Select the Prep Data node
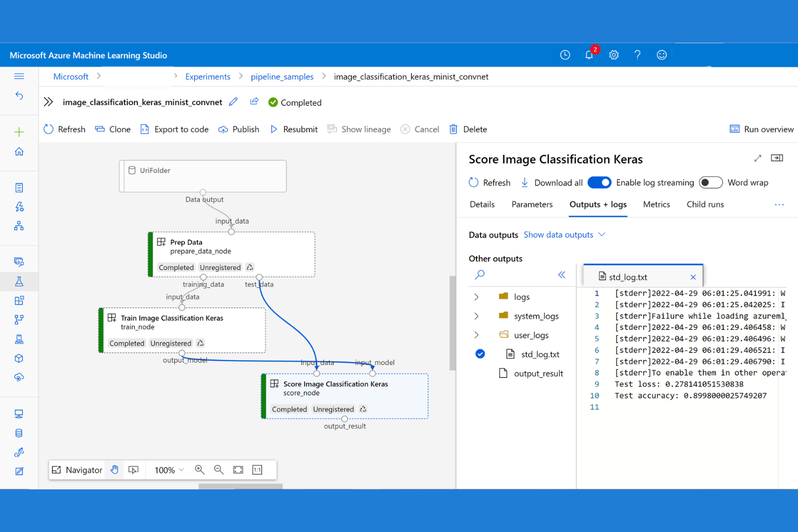This screenshot has height=532, width=798. (x=232, y=254)
